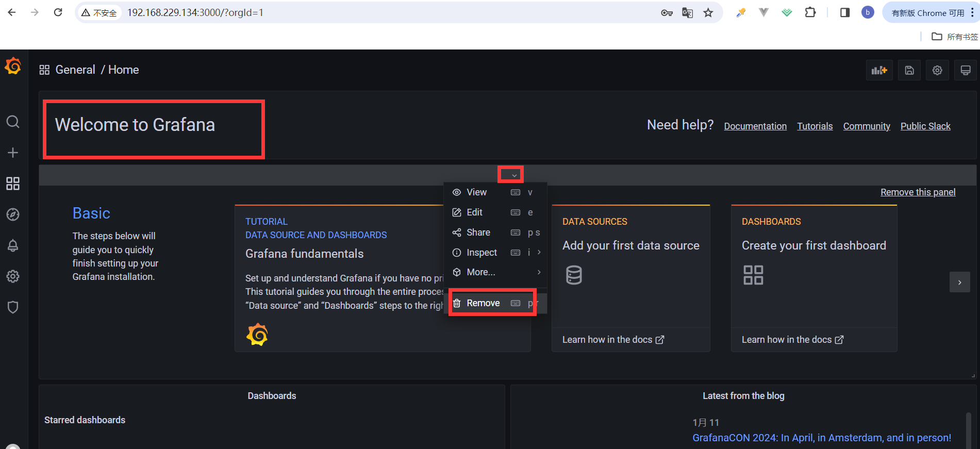Click the database icon on data source card
Image resolution: width=980 pixels, height=449 pixels.
[x=574, y=275]
